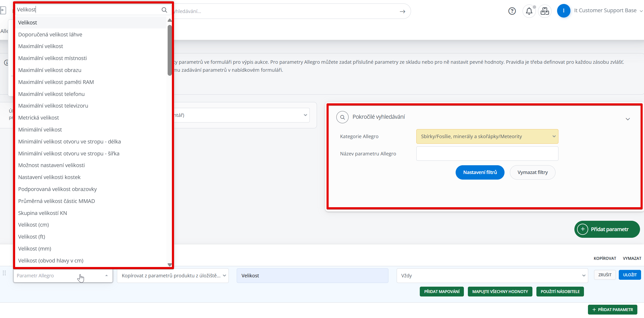Click the Vymazat filtry button
Viewport: 644px width, 318px height.
click(x=532, y=172)
